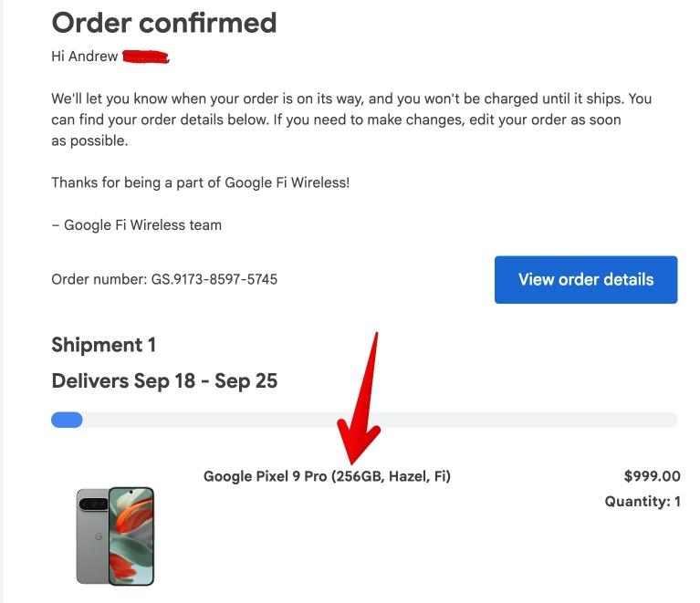Click the Quantity: 1 label
Screen dimensions: 700x603
(x=643, y=501)
